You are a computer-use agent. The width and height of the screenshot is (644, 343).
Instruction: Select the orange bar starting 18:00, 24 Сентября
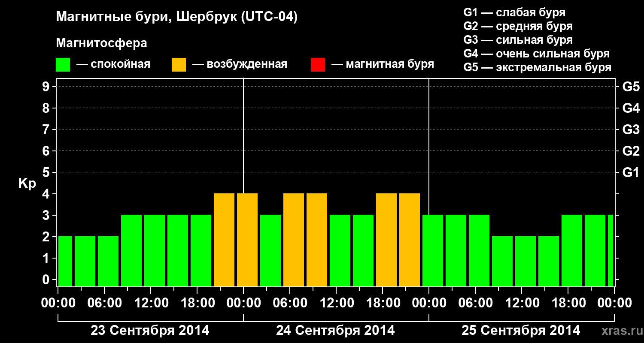pyautogui.click(x=386, y=240)
